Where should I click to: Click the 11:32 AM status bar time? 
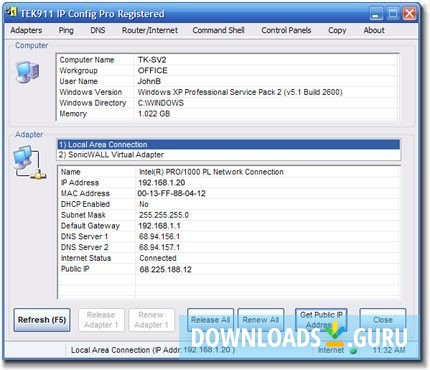point(389,350)
